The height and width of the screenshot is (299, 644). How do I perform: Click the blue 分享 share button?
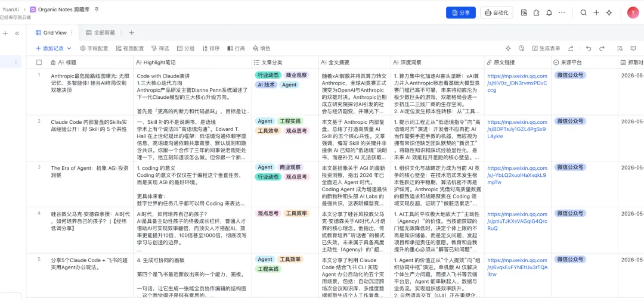(461, 13)
